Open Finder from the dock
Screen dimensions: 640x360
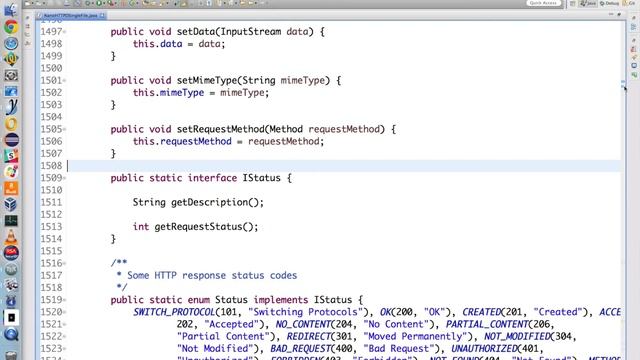pos(10,9)
